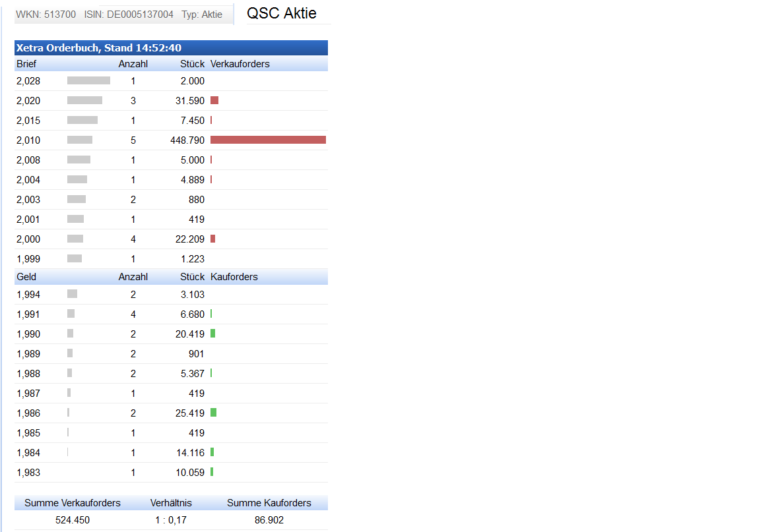
Task: Select the bid price 1,994
Action: click(28, 295)
